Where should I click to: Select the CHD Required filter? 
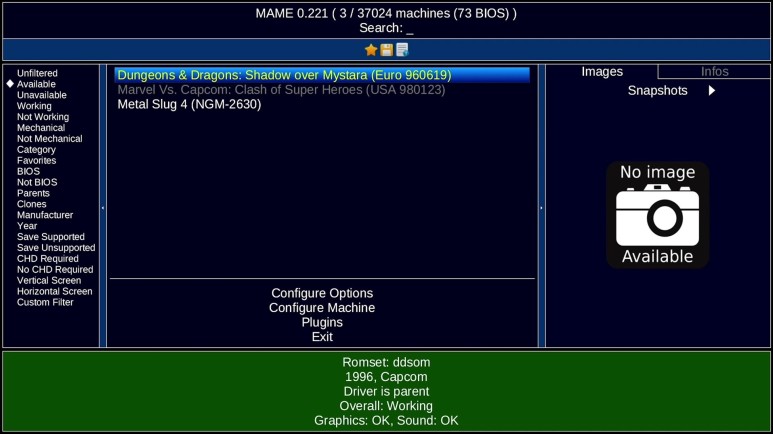click(x=47, y=258)
